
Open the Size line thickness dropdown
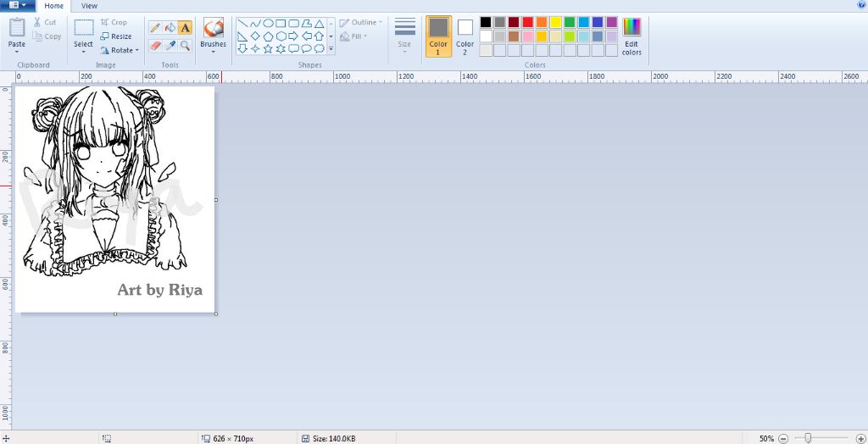[x=404, y=36]
